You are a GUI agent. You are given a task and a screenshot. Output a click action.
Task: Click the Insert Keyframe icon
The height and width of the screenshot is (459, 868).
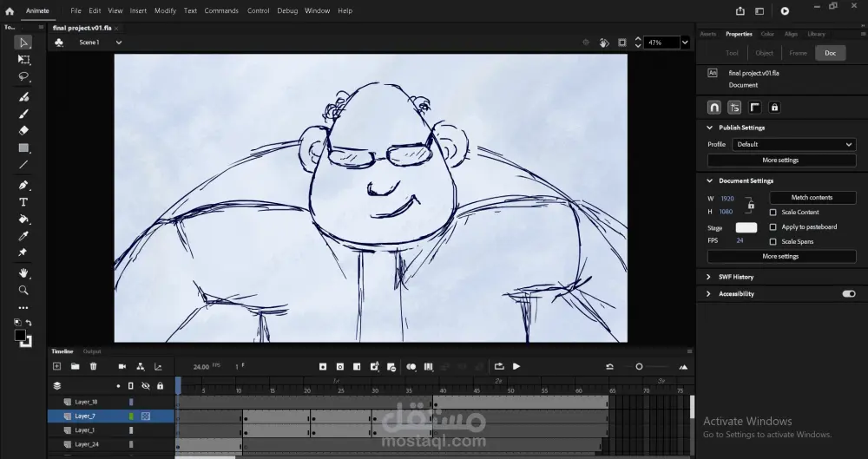click(x=323, y=366)
